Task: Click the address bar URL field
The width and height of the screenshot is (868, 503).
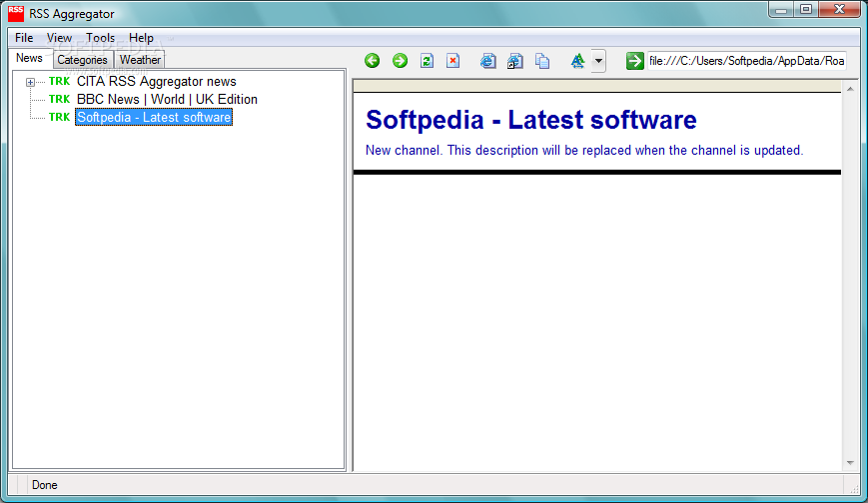Action: [x=747, y=61]
